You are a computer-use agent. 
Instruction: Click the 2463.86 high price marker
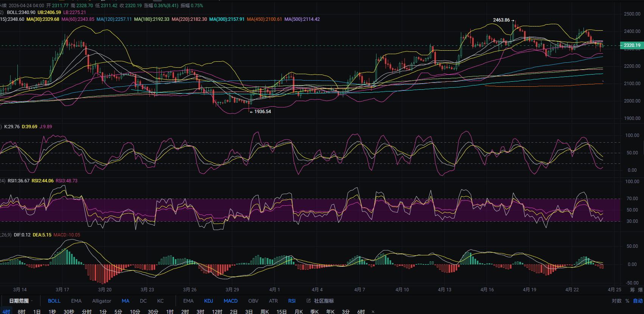click(x=501, y=20)
